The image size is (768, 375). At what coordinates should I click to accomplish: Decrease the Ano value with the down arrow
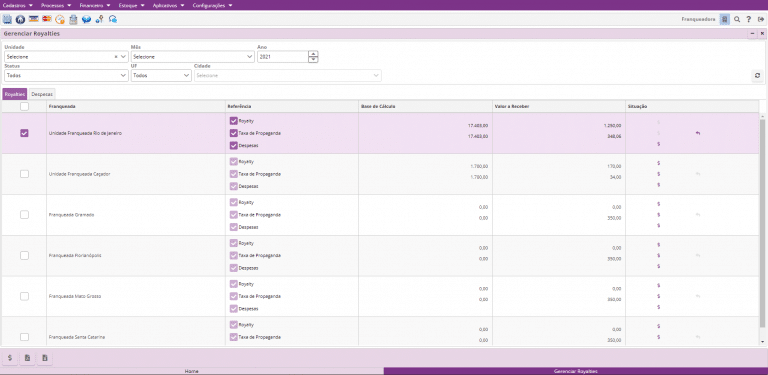coord(313,60)
